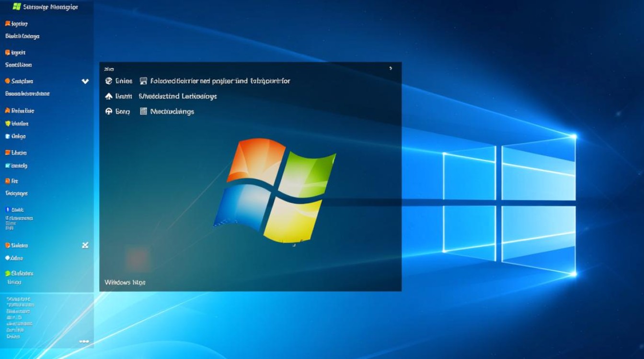Click the colorful Windows 7 flag logo

275,189
